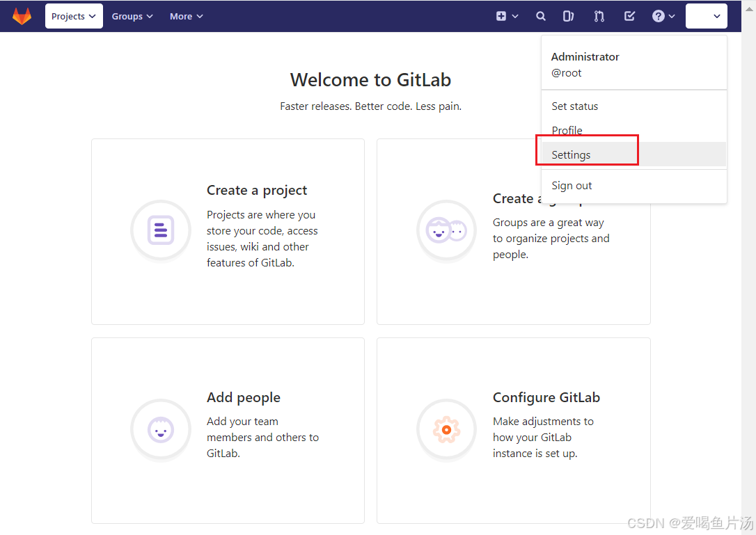The image size is (756, 535).
Task: Click the Help question mark icon
Action: tap(658, 16)
